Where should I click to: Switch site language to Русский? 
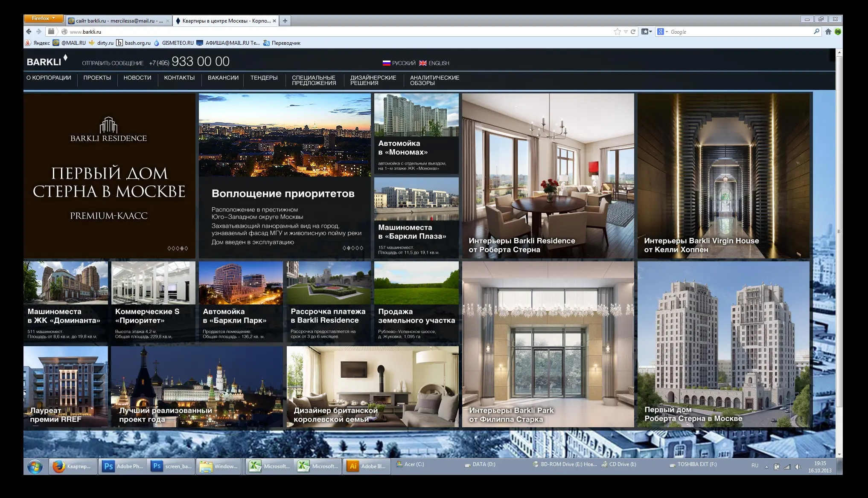(x=399, y=63)
